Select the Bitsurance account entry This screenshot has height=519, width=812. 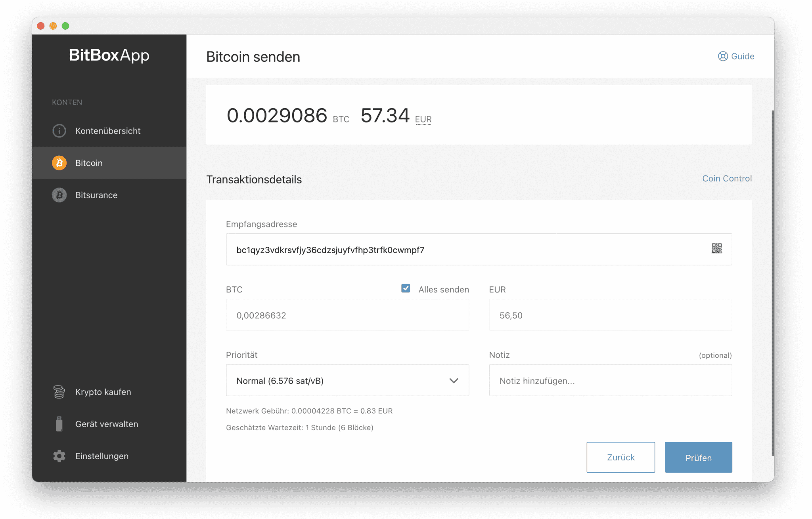[x=109, y=195]
